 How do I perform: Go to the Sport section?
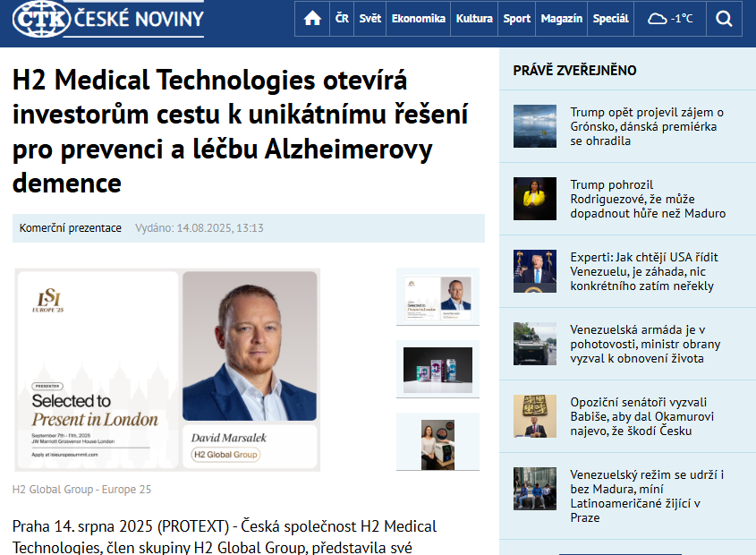point(516,18)
